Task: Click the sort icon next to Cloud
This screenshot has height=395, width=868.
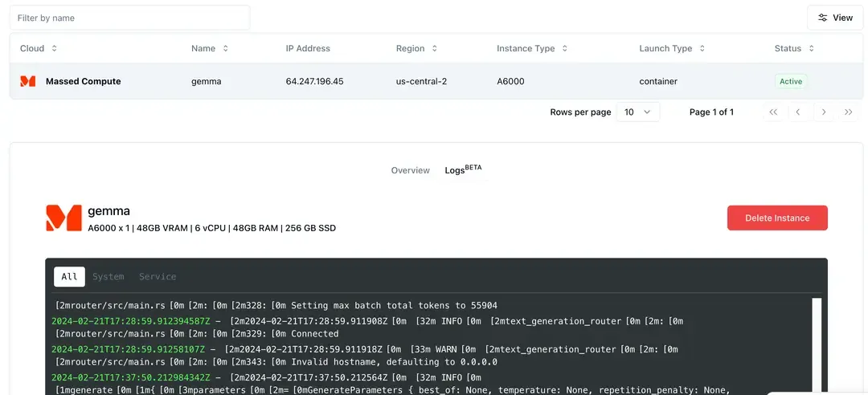Action: click(x=55, y=48)
